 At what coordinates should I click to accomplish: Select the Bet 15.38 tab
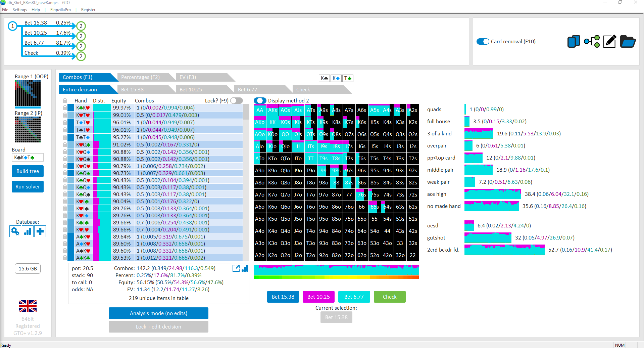(x=144, y=90)
